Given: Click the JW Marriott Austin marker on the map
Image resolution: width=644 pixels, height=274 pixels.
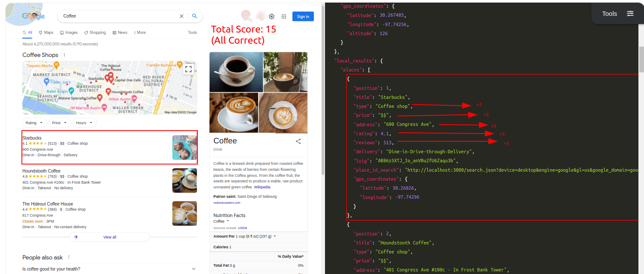Looking at the screenshot, I should pos(105,107).
